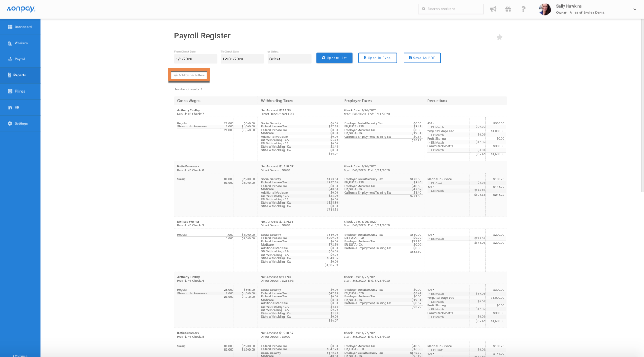Open the 'or Select' dropdown
The image size is (644, 357).
[x=290, y=59]
